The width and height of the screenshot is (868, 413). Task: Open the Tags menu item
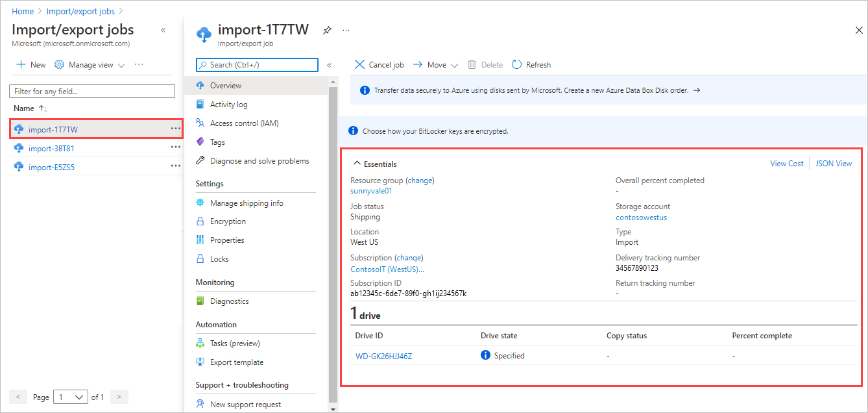click(217, 142)
